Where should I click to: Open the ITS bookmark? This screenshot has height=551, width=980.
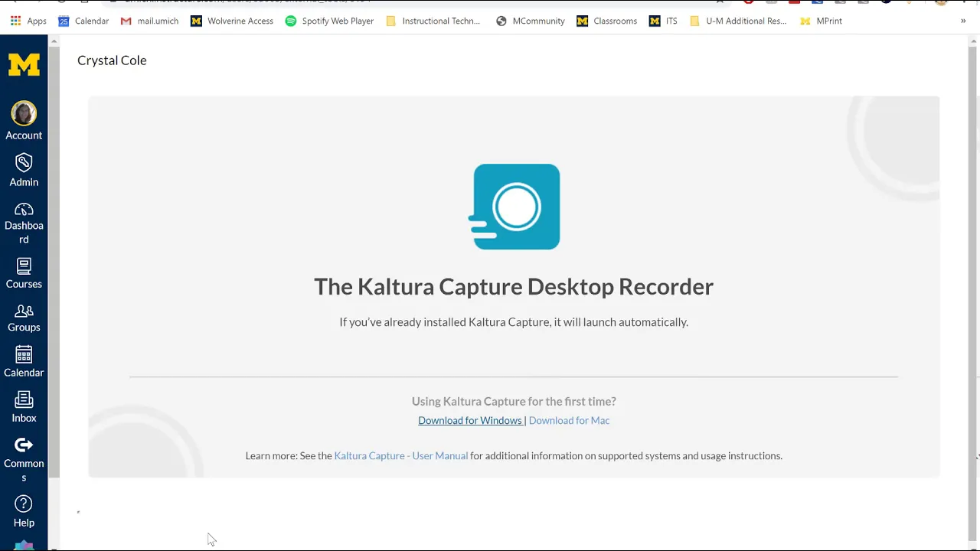(663, 21)
